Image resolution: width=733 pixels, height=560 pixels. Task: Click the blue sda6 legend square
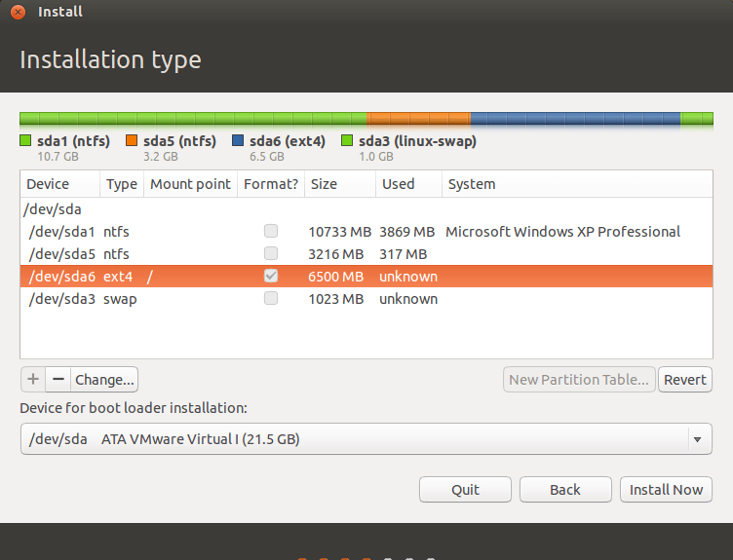pos(238,141)
